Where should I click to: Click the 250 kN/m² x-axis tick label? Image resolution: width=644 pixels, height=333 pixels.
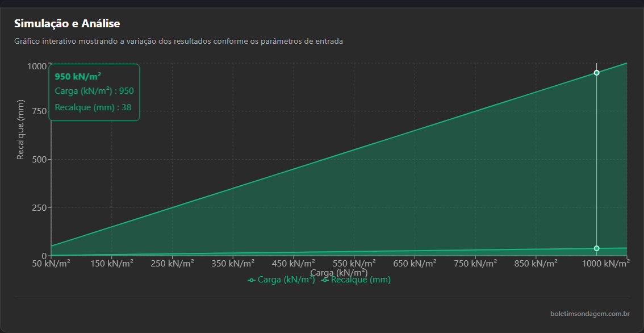[172, 263]
